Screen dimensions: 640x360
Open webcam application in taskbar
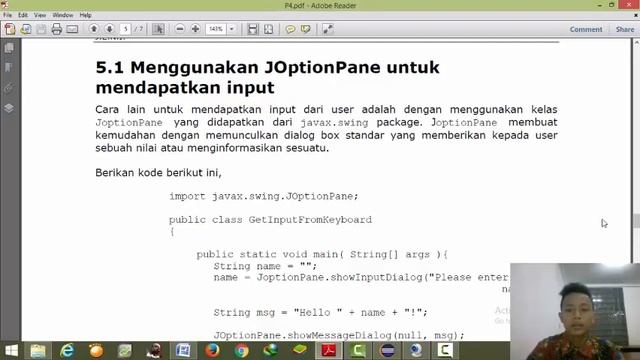416,351
